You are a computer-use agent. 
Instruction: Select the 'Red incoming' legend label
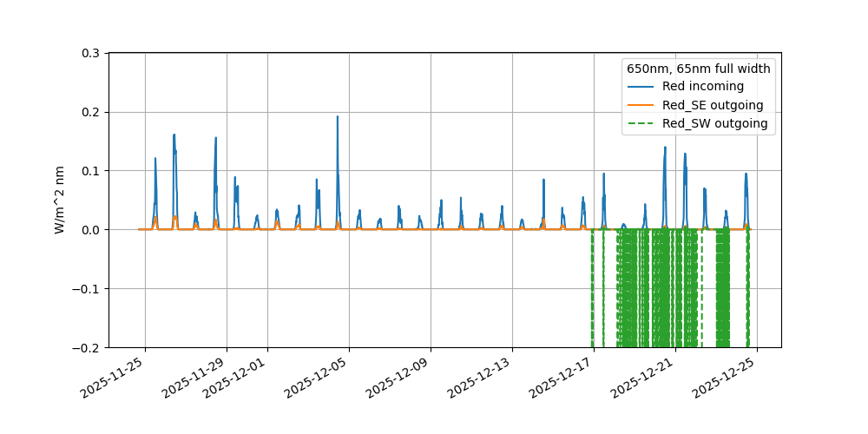[x=702, y=87]
